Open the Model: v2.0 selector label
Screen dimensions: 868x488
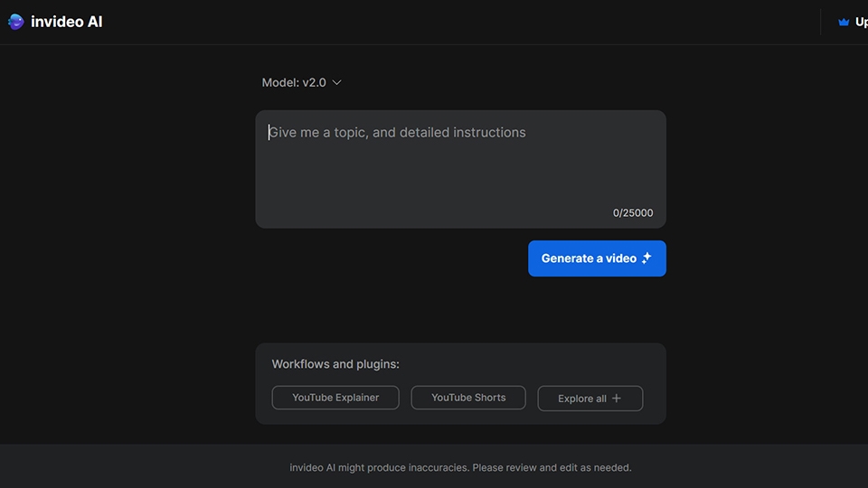(280, 82)
